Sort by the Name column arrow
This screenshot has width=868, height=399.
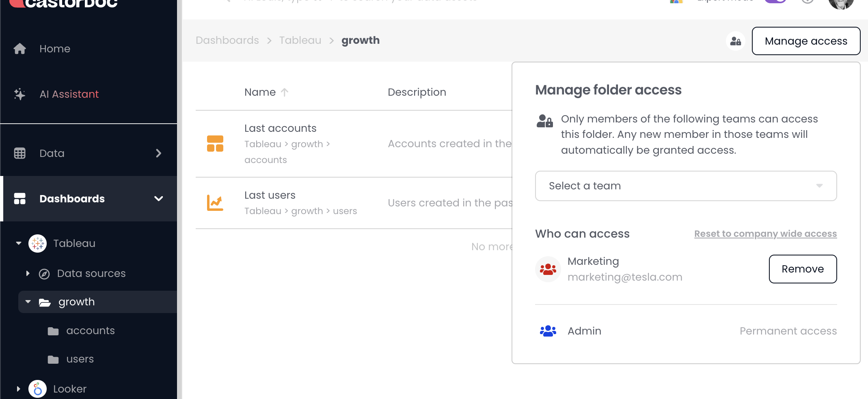pyautogui.click(x=285, y=92)
